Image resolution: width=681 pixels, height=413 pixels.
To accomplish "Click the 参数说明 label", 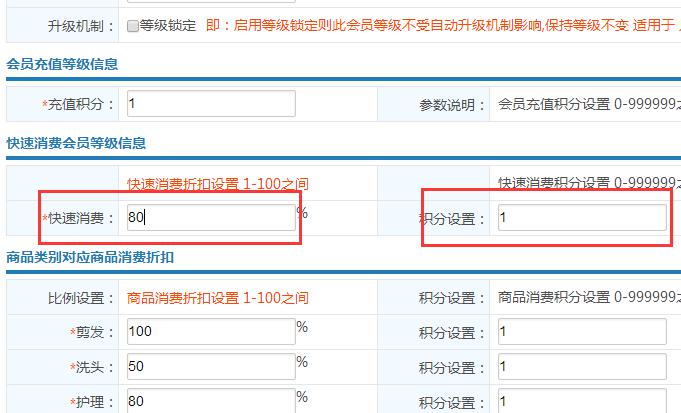I will 452,104.
